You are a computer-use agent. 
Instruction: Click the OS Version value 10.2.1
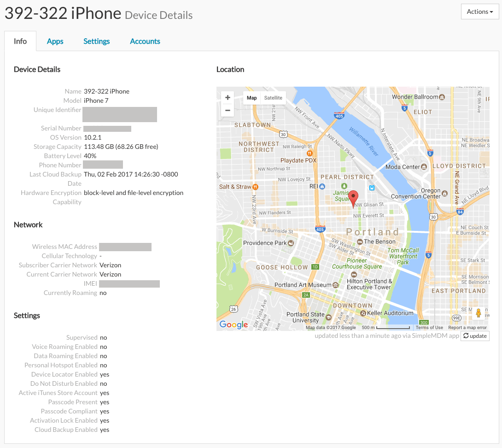click(93, 137)
